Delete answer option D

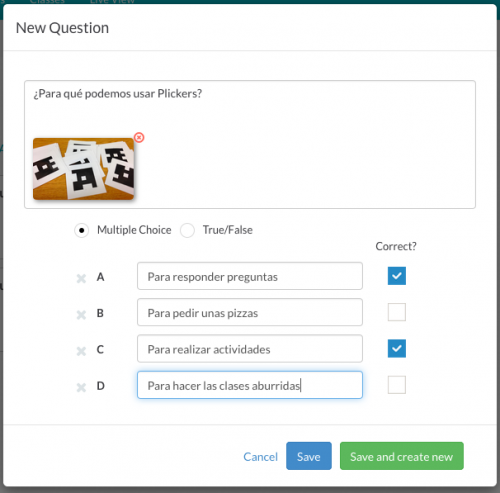81,387
